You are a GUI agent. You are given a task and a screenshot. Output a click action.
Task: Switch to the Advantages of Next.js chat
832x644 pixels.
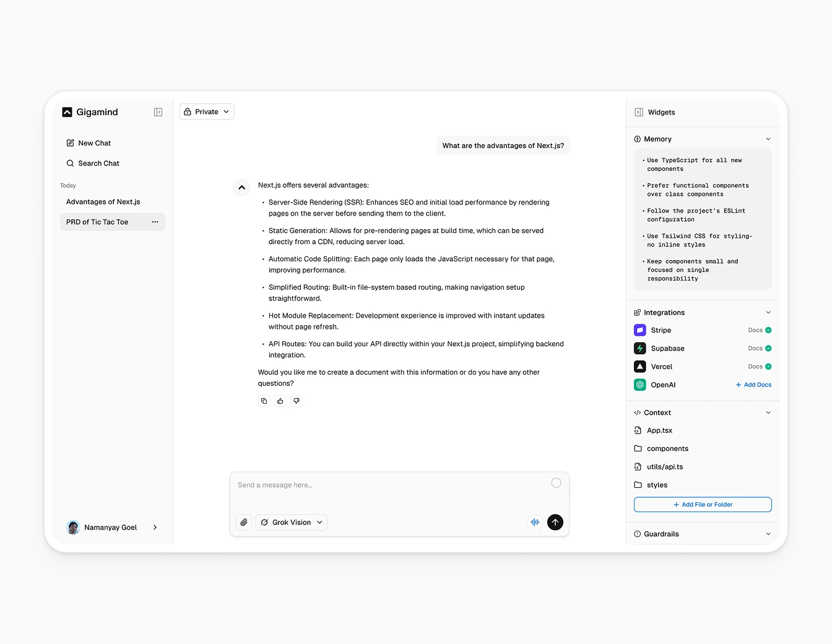pyautogui.click(x=103, y=201)
